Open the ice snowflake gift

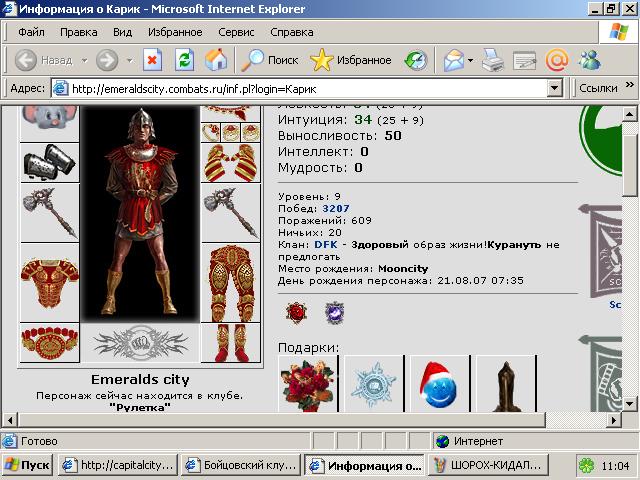[373, 384]
